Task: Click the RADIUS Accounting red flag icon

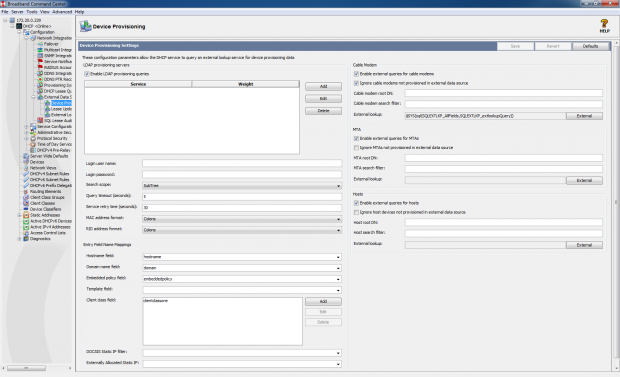Action: (40, 67)
